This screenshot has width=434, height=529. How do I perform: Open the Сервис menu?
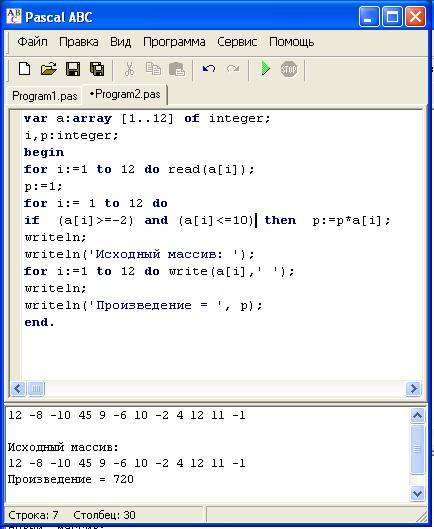pyautogui.click(x=237, y=42)
